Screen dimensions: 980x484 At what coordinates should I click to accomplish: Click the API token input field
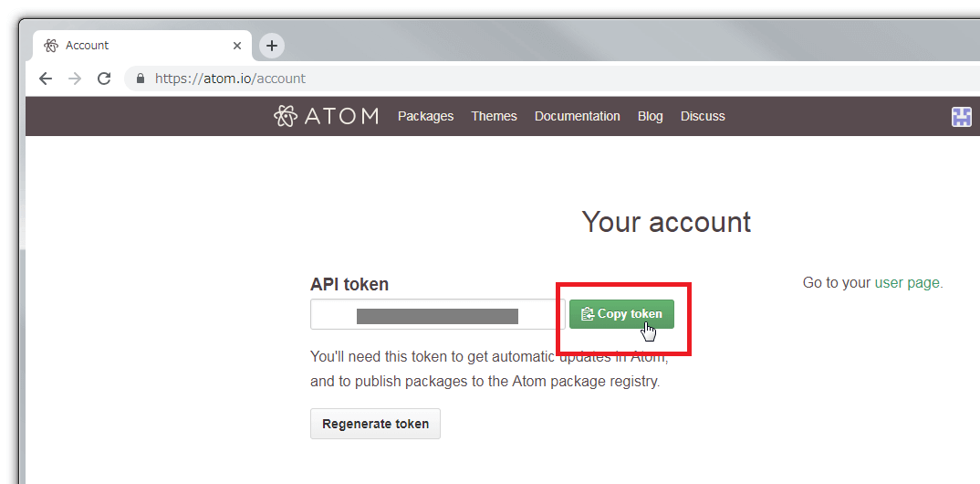437,314
